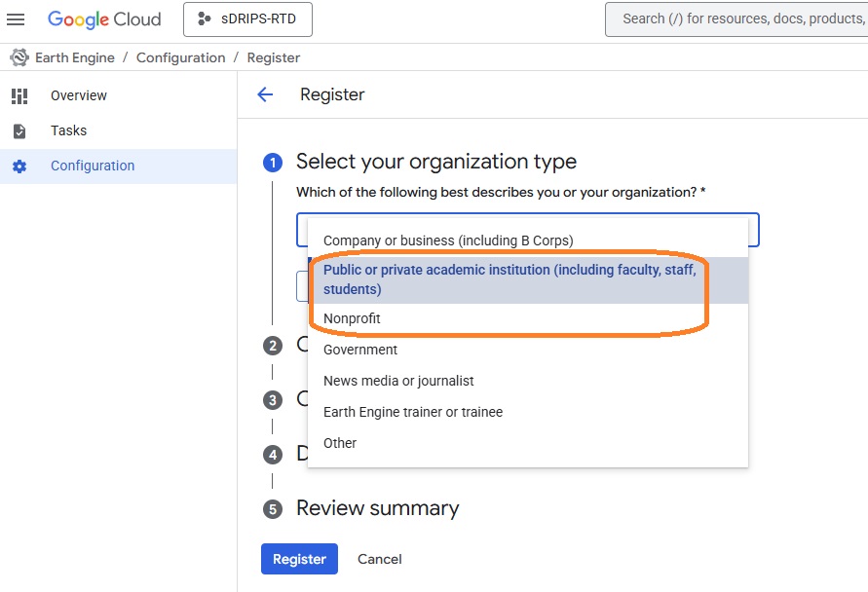Click the search resources field
Screen dimensions: 868x592
(736, 19)
